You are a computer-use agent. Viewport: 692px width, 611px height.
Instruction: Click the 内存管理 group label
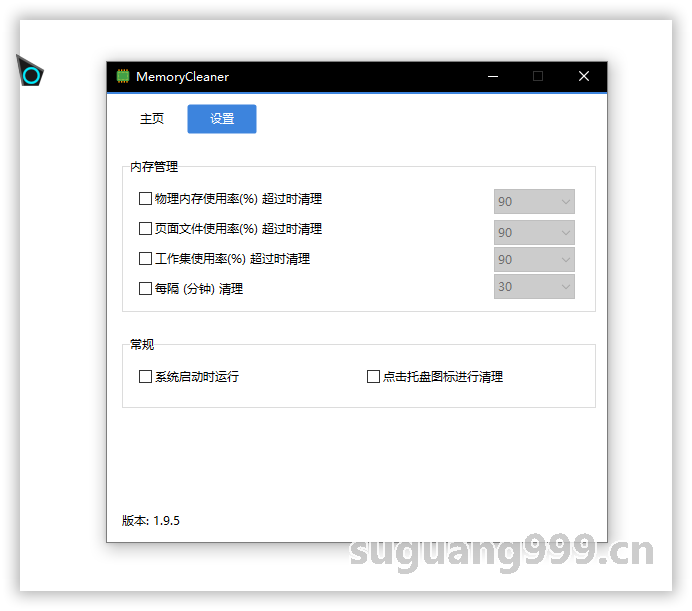(154, 167)
